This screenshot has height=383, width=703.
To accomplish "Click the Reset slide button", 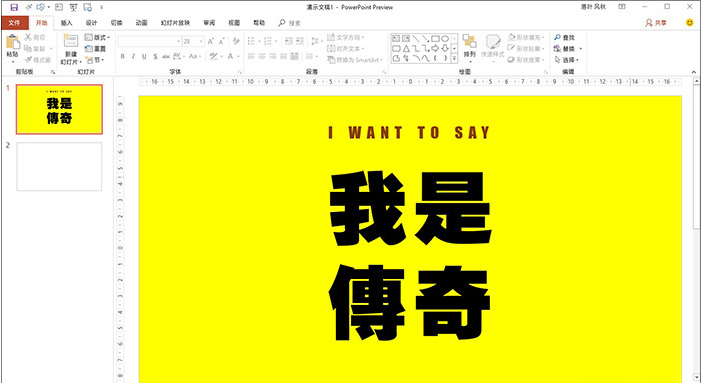I will 95,48.
